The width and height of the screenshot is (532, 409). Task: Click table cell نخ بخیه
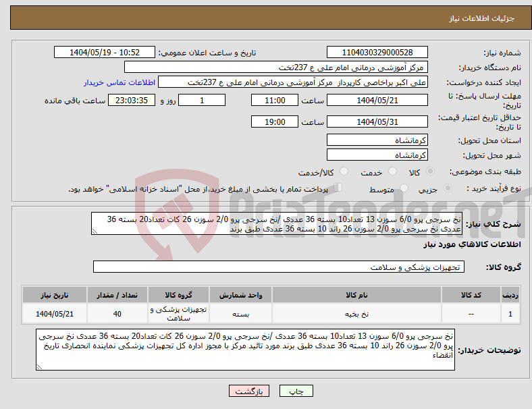click(356, 314)
